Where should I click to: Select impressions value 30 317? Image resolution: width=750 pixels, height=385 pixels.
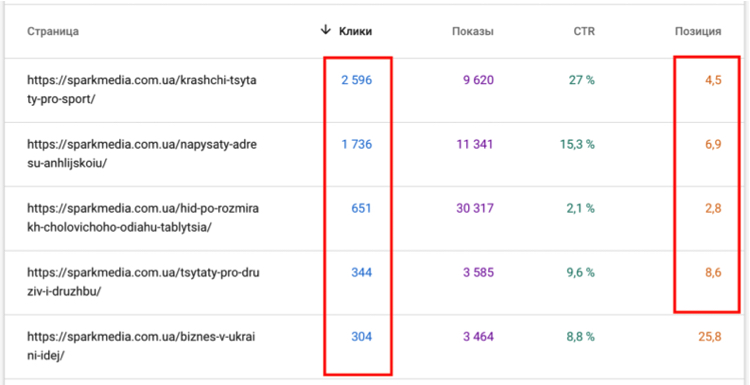point(475,209)
